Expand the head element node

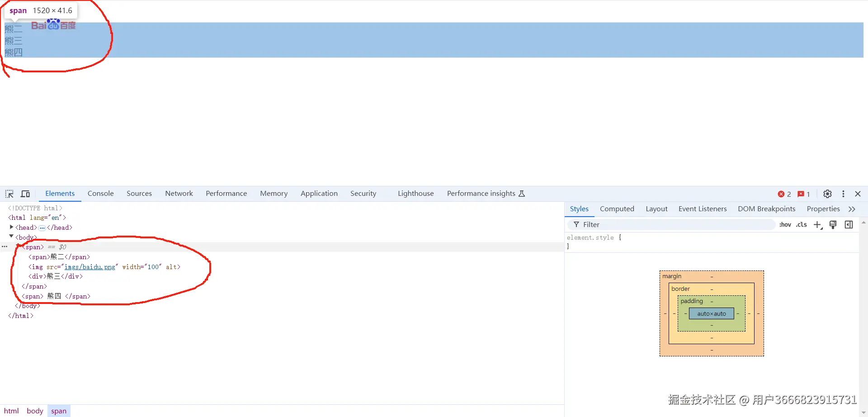[11, 227]
